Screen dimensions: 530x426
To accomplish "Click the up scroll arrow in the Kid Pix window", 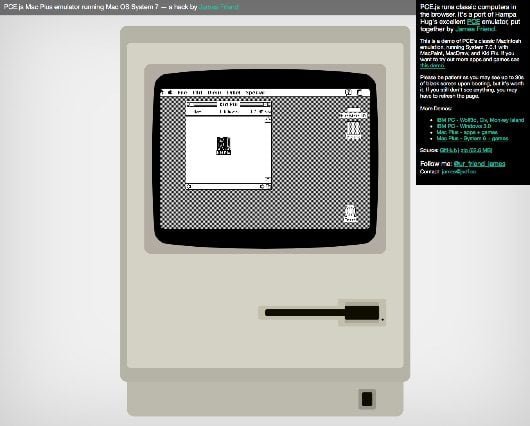I will pyautogui.click(x=268, y=119).
